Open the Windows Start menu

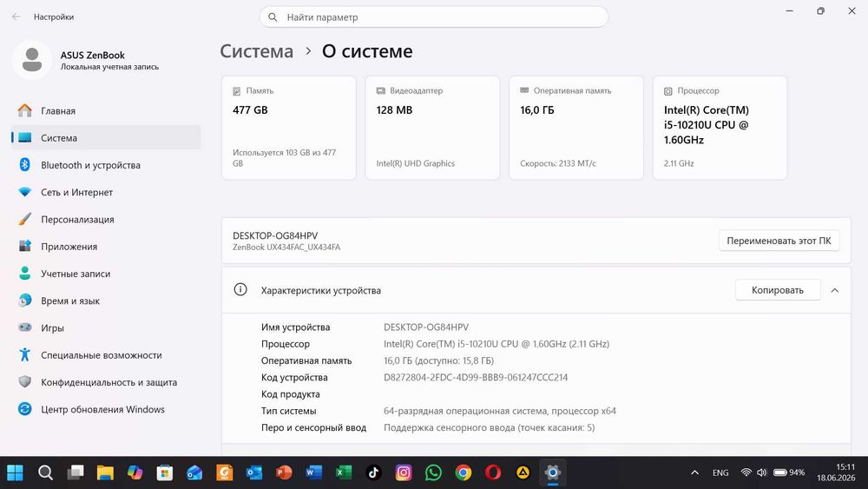pyautogui.click(x=15, y=472)
